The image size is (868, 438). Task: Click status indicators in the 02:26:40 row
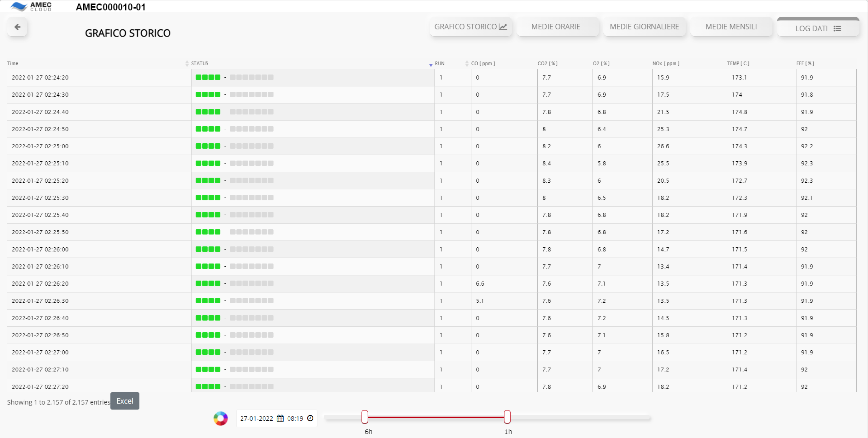(x=235, y=318)
